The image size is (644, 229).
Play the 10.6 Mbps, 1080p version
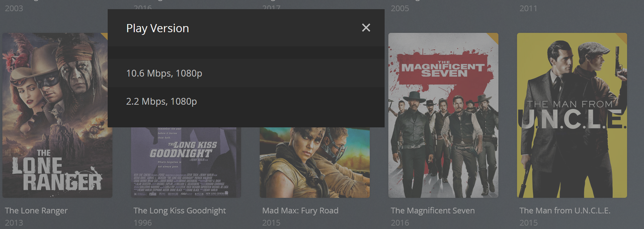tap(246, 73)
